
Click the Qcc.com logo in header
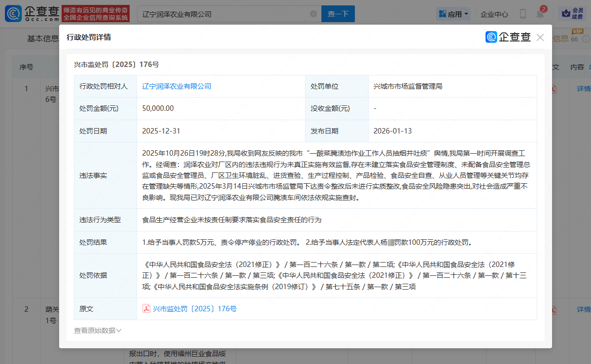pyautogui.click(x=32, y=14)
